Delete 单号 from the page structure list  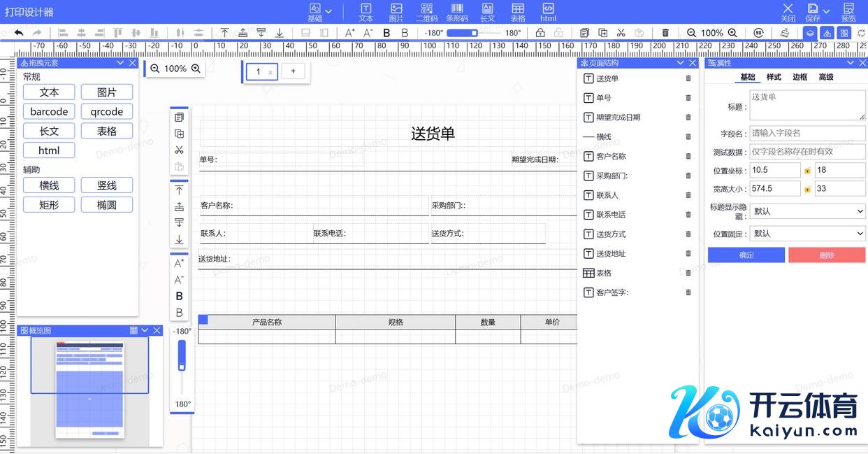(688, 98)
